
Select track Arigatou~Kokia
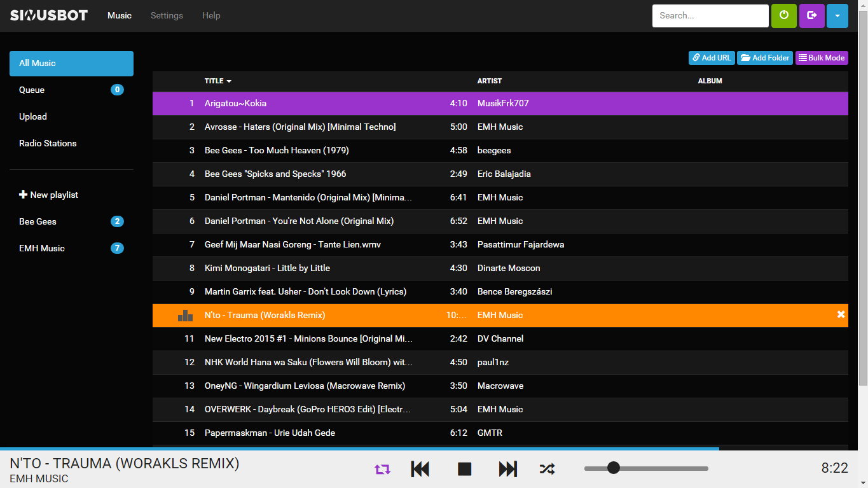click(x=500, y=103)
